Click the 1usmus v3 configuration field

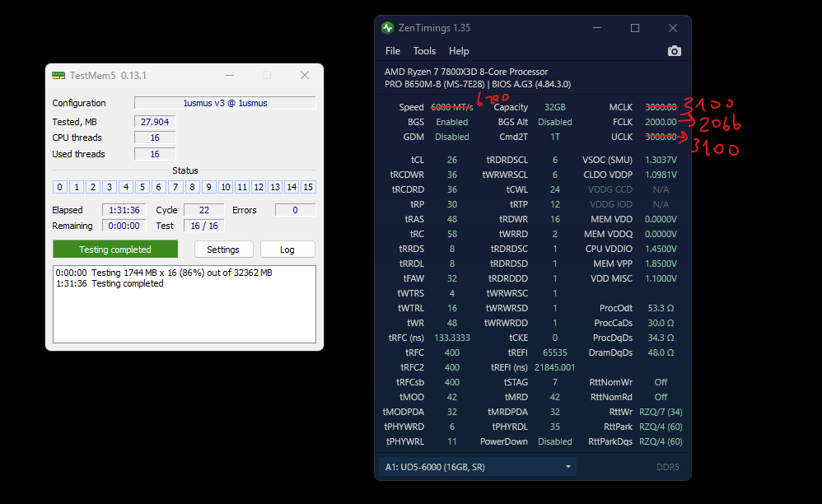click(225, 103)
